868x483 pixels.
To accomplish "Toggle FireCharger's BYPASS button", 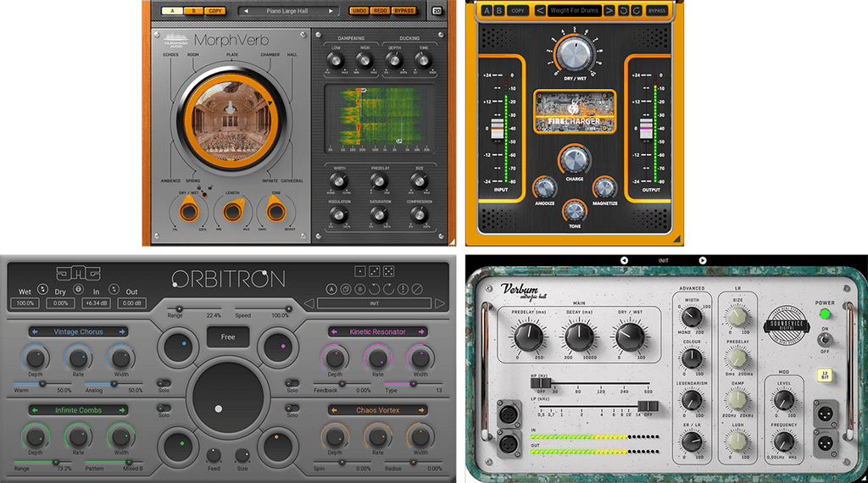I will (657, 10).
